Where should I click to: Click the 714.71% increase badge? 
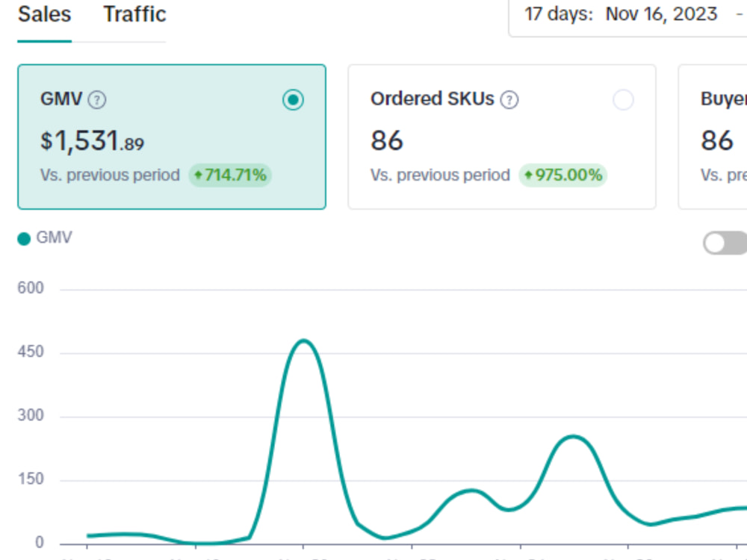tap(230, 175)
